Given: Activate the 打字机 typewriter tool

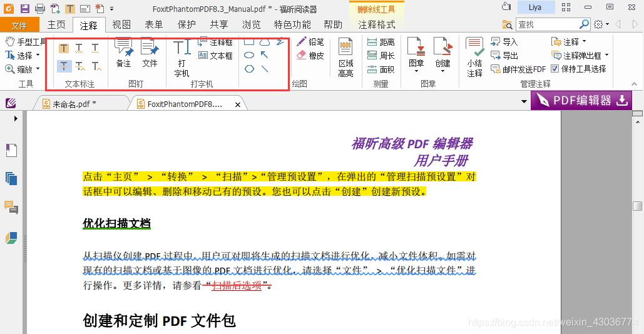Looking at the screenshot, I should [181, 58].
